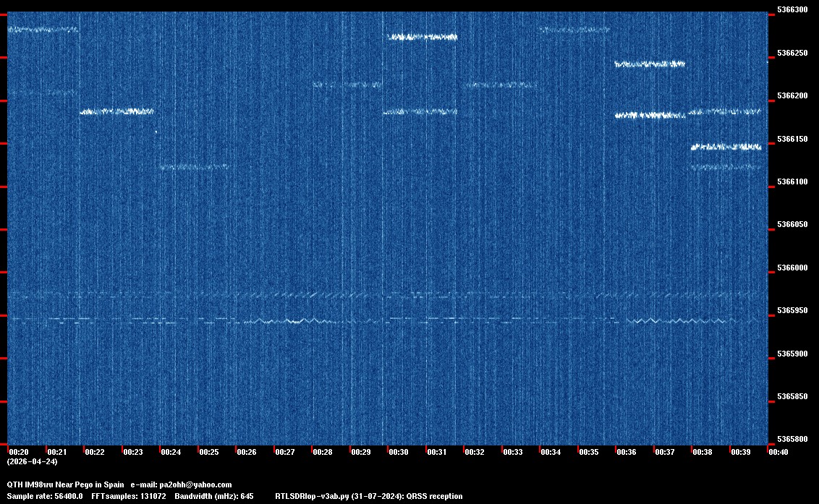This screenshot has height=504, width=819.
Task: Click the (2026-04-24) date label
Action: (32, 461)
